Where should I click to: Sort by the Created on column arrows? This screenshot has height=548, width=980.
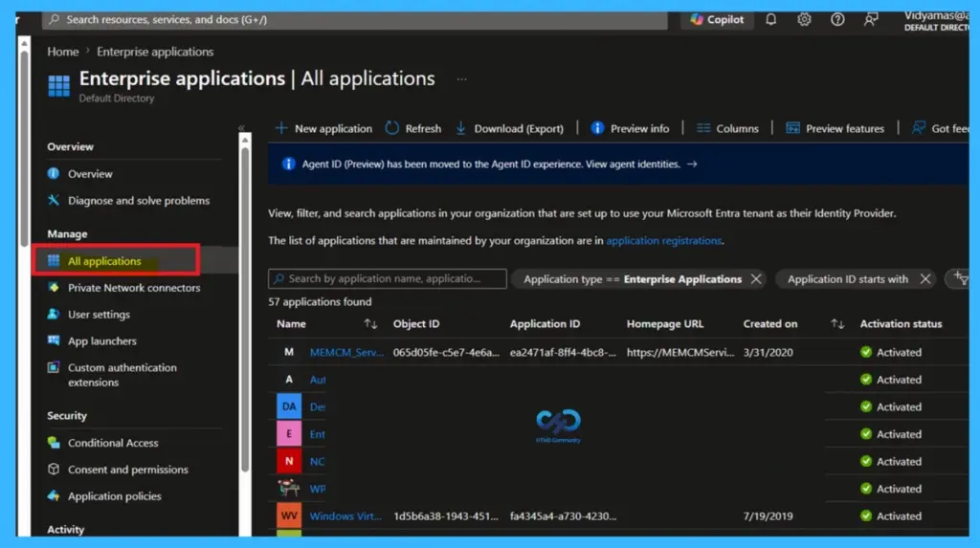click(x=837, y=323)
